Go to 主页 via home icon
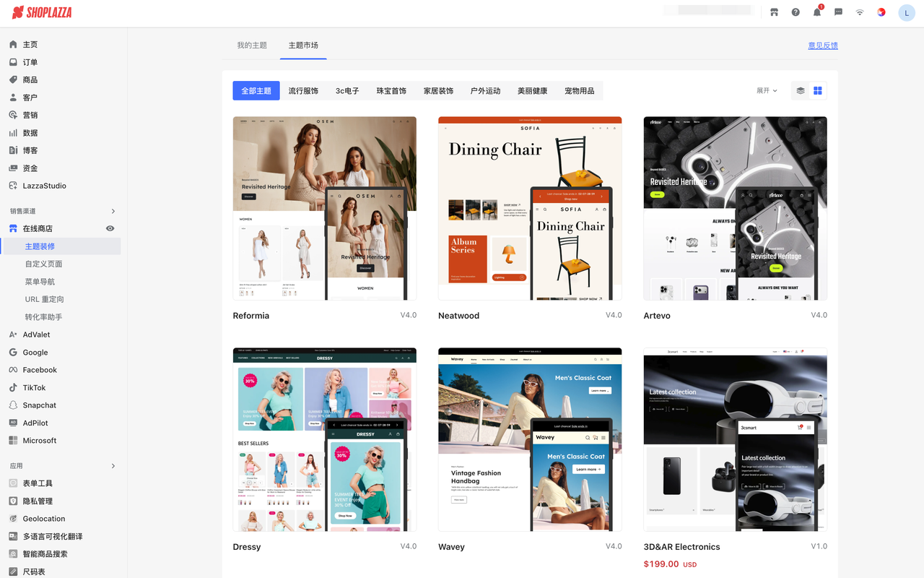This screenshot has width=924, height=578. click(13, 44)
